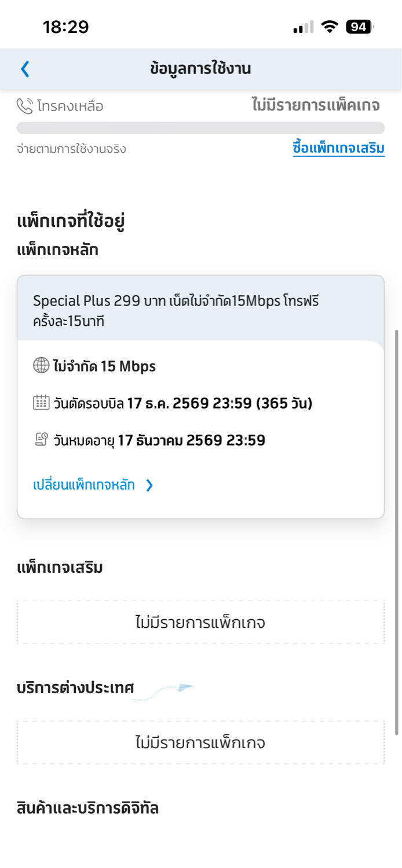Tap the ไม่มีรายการแพ็คเกจ text beside โทรคงเหลือ
The image size is (402, 868).
coord(316,105)
